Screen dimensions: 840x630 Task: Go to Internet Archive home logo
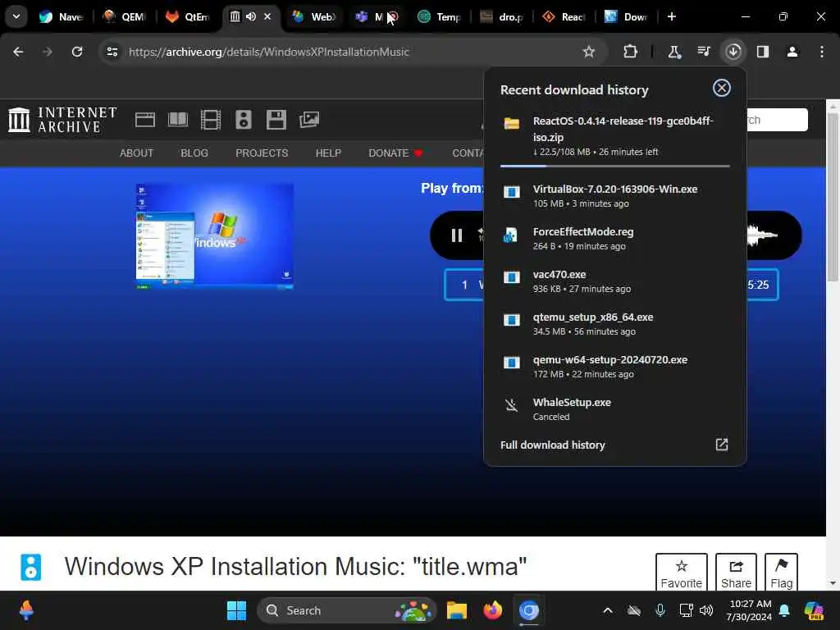62,120
